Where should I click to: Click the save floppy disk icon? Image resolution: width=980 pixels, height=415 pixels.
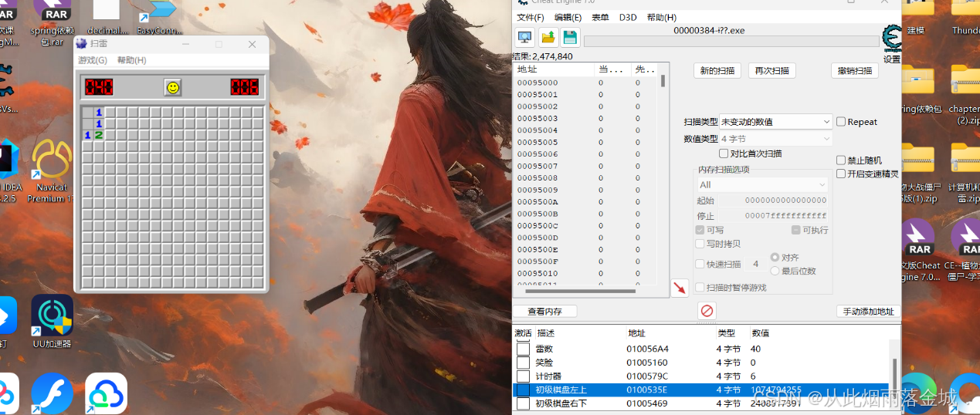(570, 36)
